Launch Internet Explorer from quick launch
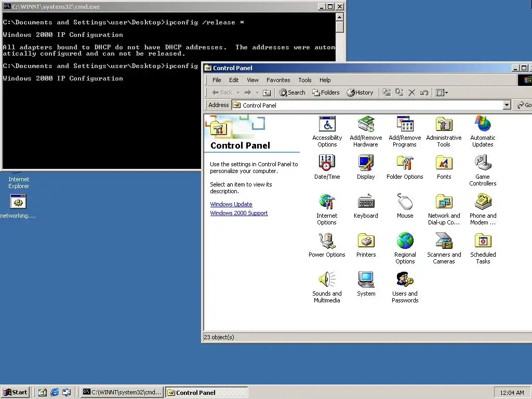This screenshot has height=399, width=532. pyautogui.click(x=55, y=392)
